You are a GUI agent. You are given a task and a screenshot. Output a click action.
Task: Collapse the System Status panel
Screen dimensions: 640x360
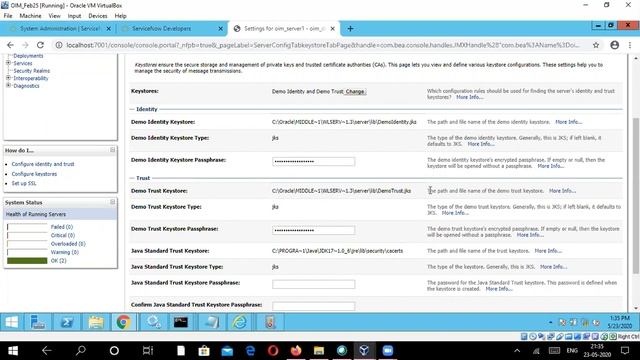click(112, 202)
